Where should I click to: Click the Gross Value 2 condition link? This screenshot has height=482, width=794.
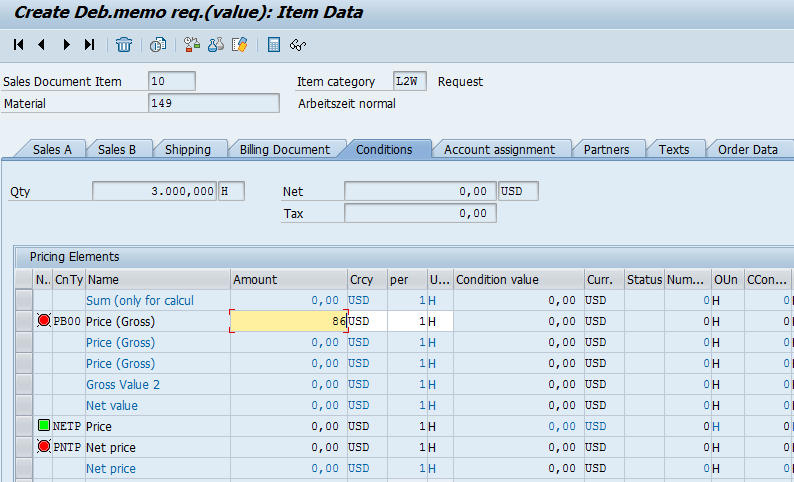tap(122, 384)
